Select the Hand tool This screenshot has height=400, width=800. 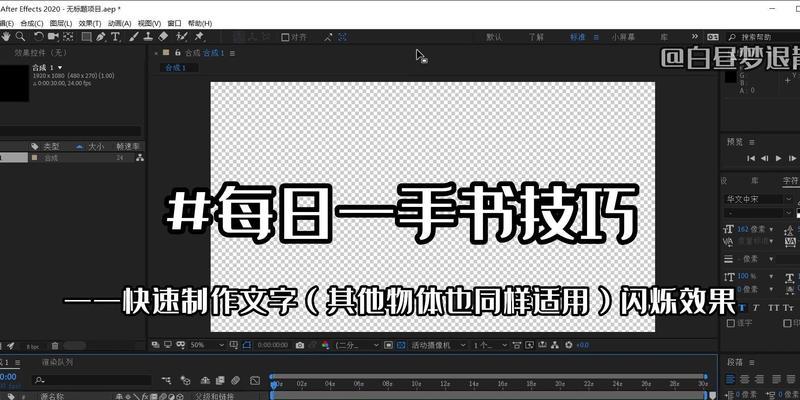[6, 36]
